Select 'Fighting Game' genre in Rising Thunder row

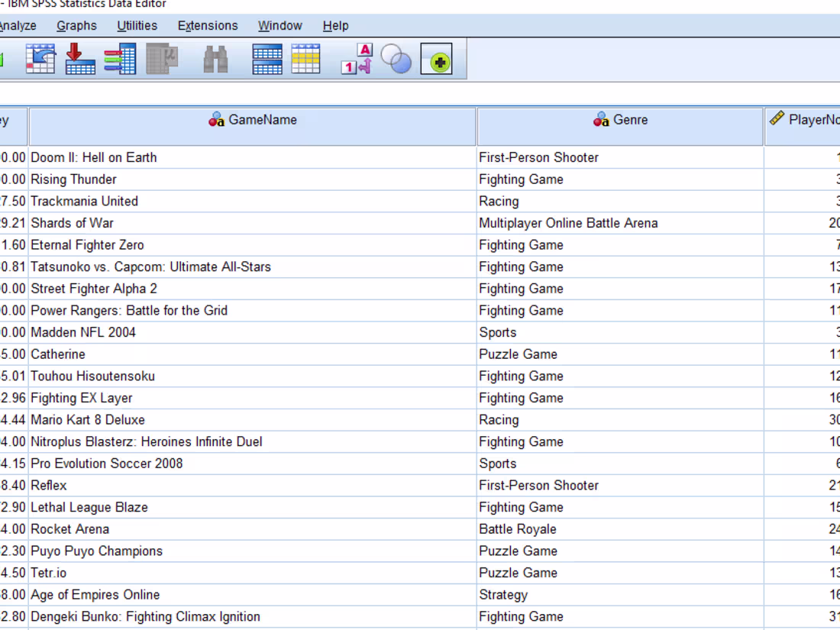click(620, 179)
